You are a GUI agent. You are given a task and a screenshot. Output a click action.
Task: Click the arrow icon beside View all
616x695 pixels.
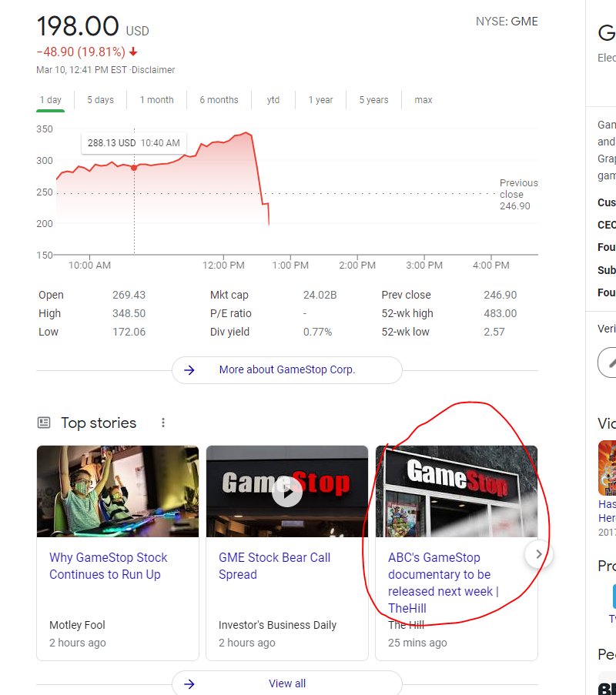point(189,684)
